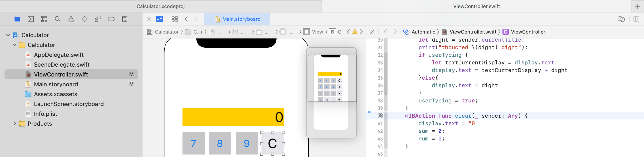Open Main.storyboard in the navigator
Viewport: 644px width, 157px height.
coord(56,84)
